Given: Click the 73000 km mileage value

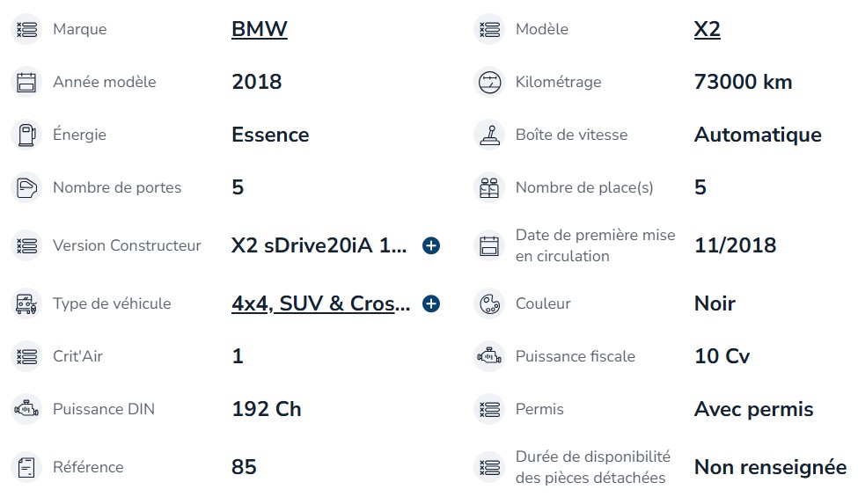Looking at the screenshot, I should coord(743,82).
